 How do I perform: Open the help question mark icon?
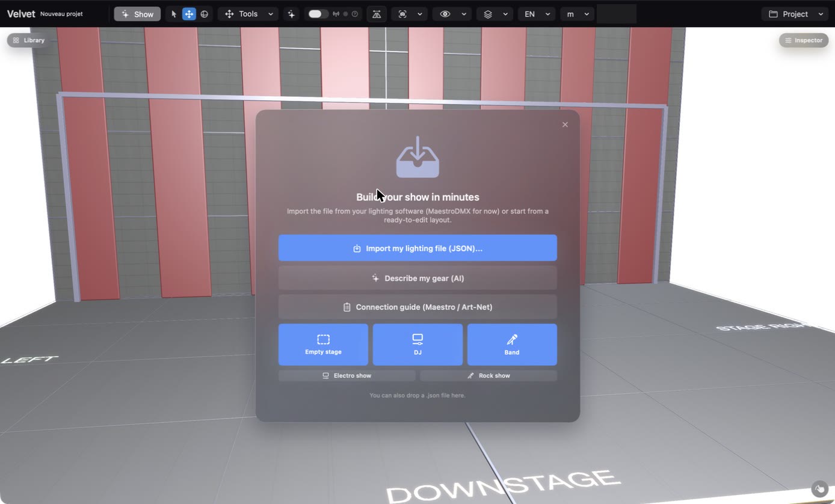click(x=355, y=14)
